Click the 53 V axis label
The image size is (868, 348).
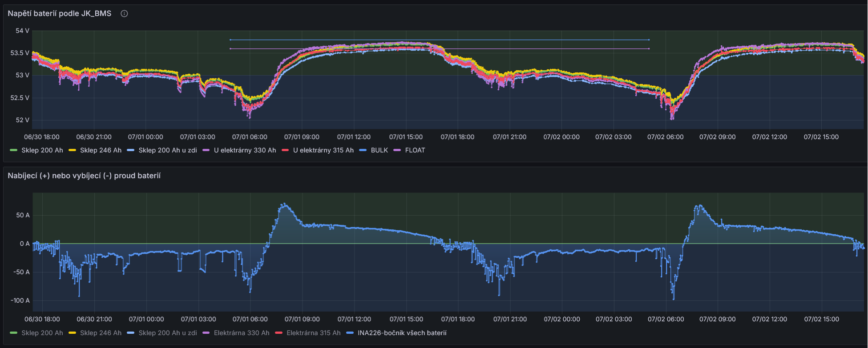(x=22, y=75)
